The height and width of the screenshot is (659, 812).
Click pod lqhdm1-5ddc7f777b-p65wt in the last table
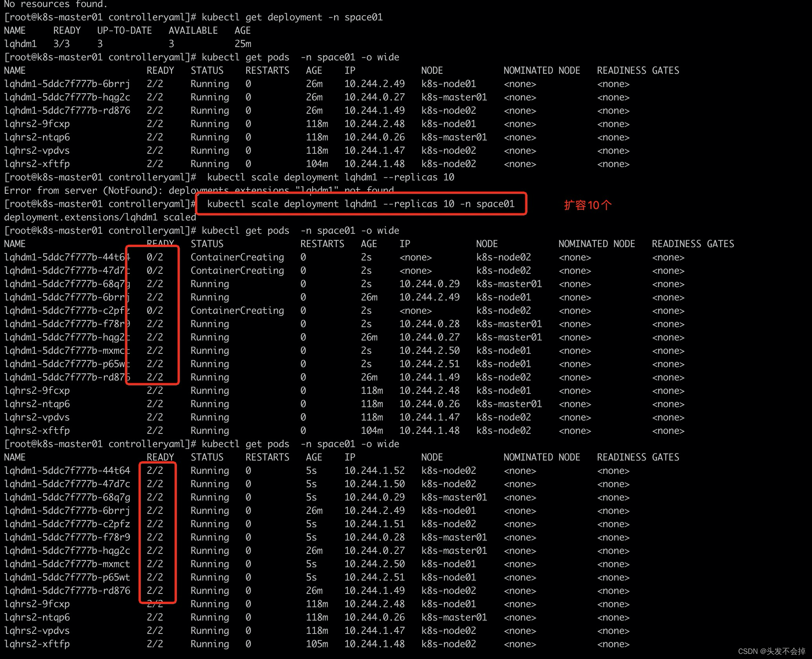(67, 577)
